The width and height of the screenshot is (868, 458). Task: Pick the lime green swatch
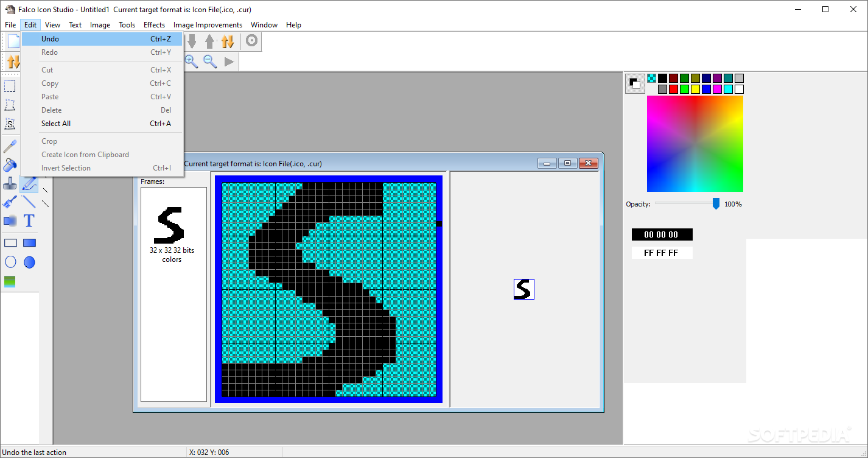[x=684, y=89]
